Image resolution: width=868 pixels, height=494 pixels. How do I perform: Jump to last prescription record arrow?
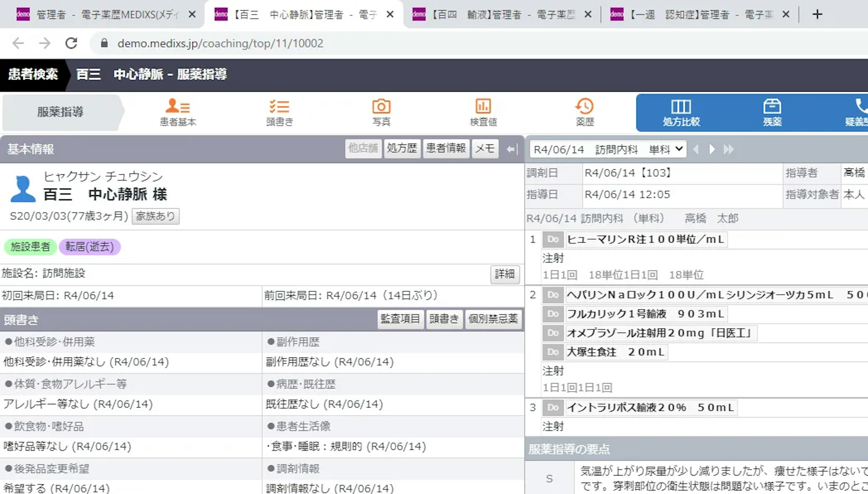pos(728,149)
